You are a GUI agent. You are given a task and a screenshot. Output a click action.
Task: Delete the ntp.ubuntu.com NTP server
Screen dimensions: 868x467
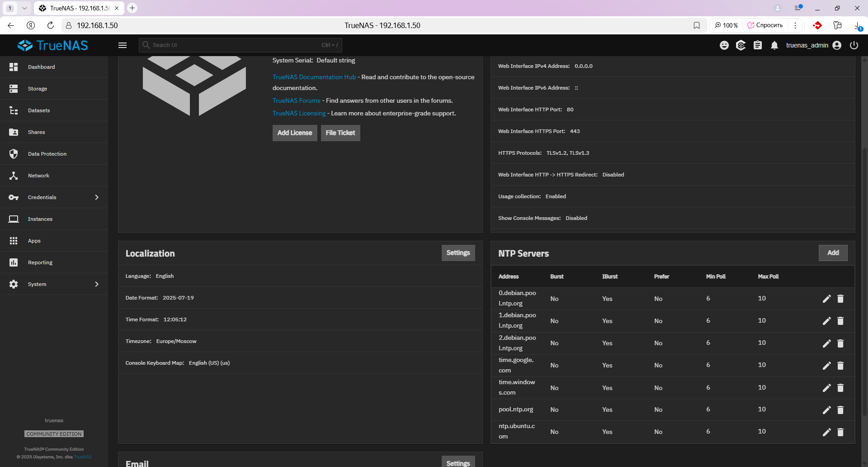click(840, 432)
